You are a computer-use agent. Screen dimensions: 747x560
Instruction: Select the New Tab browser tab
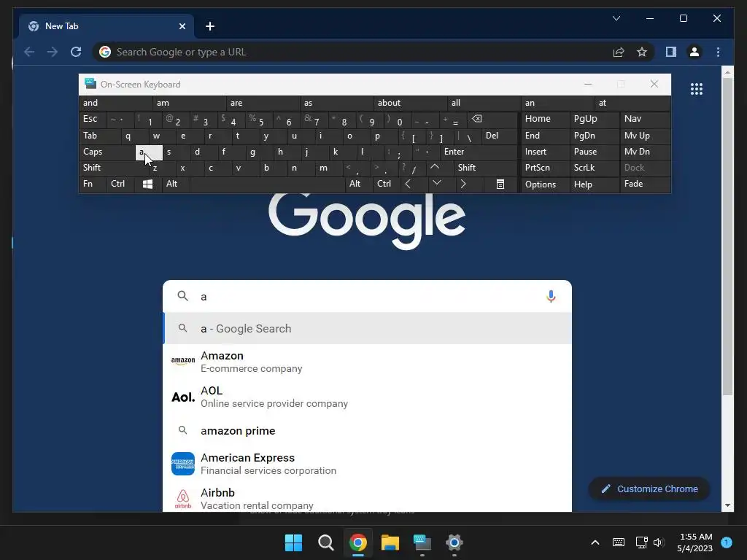[x=107, y=26]
